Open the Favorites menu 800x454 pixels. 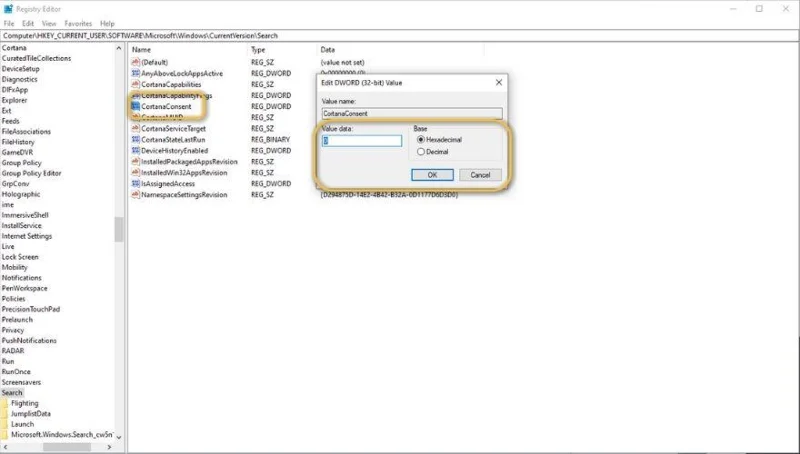click(78, 23)
